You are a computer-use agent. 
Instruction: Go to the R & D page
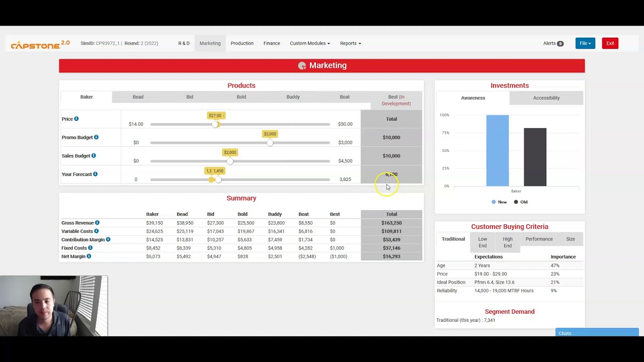184,43
